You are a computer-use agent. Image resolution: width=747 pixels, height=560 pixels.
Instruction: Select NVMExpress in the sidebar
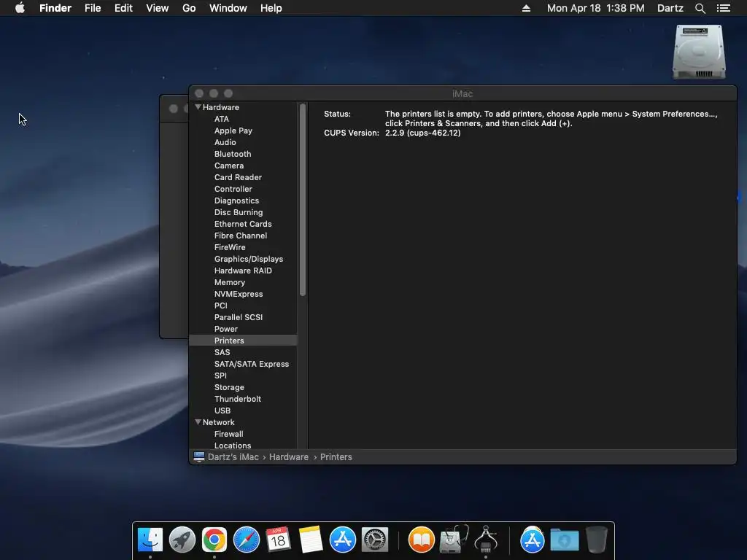tap(239, 294)
